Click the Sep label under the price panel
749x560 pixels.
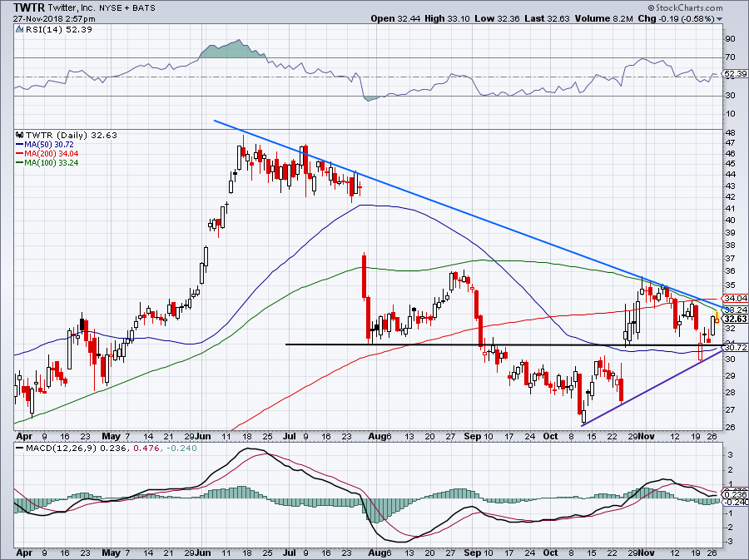tap(473, 436)
